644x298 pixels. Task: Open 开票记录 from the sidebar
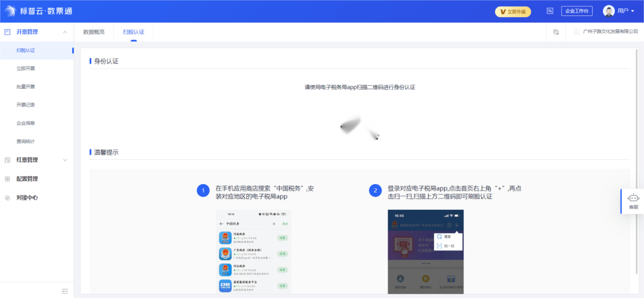[x=26, y=105]
